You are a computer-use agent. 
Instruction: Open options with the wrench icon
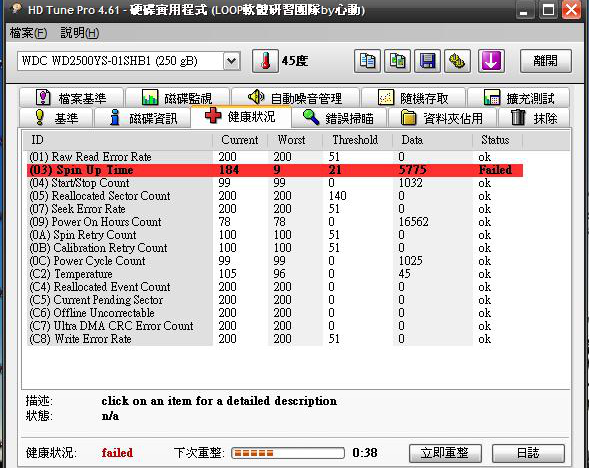point(457,61)
